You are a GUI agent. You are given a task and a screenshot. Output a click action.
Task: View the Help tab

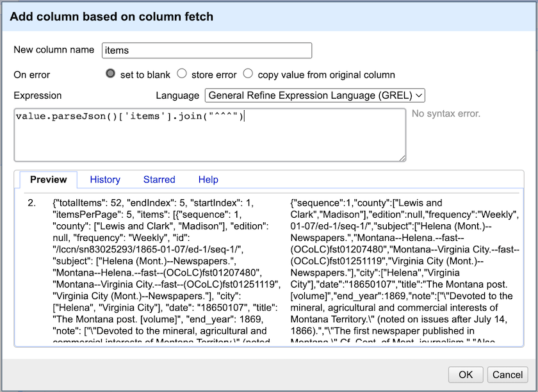(208, 179)
